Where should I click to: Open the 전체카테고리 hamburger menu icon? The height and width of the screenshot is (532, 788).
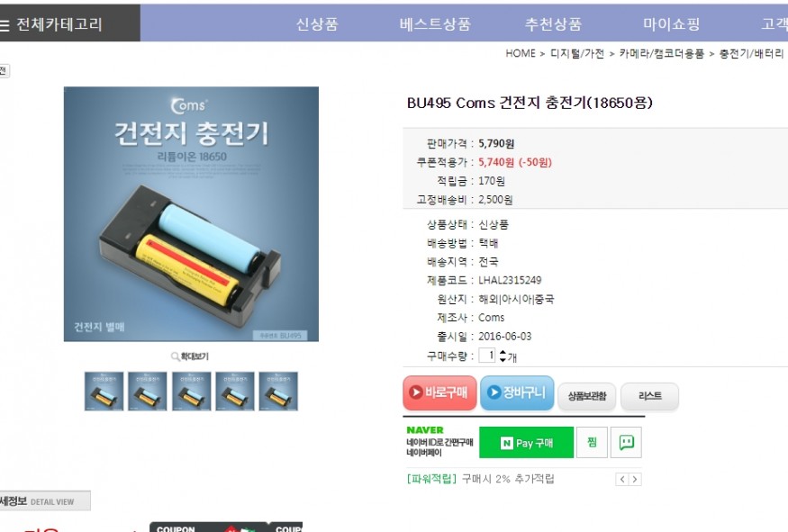4,24
